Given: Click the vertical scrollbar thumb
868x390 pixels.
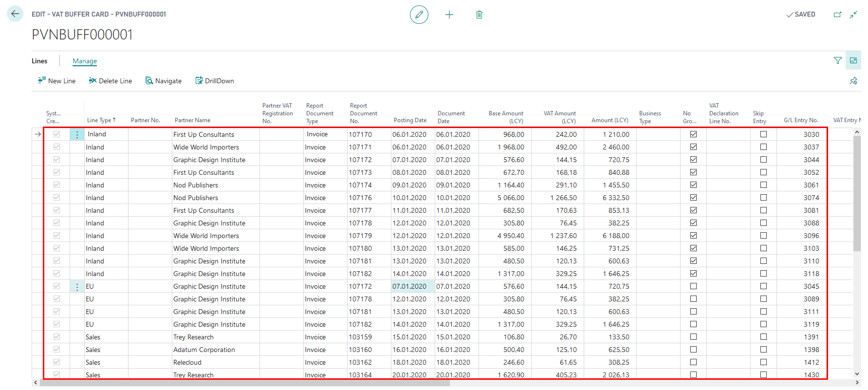Looking at the screenshot, I should tap(857, 193).
